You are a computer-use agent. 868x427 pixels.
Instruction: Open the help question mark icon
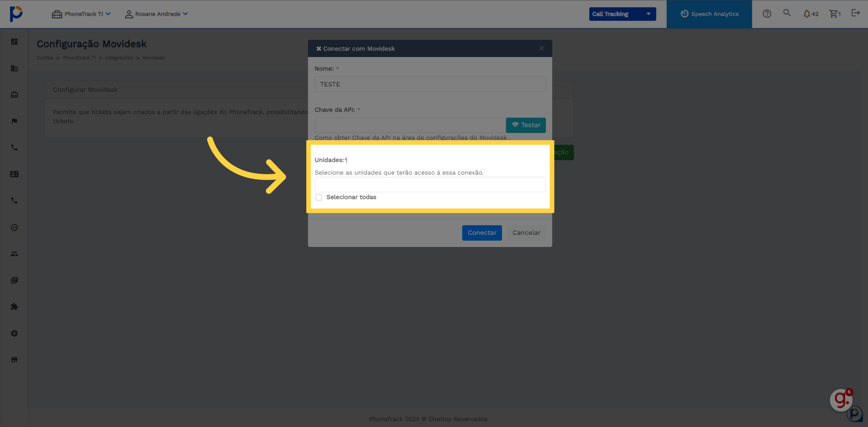tap(767, 14)
